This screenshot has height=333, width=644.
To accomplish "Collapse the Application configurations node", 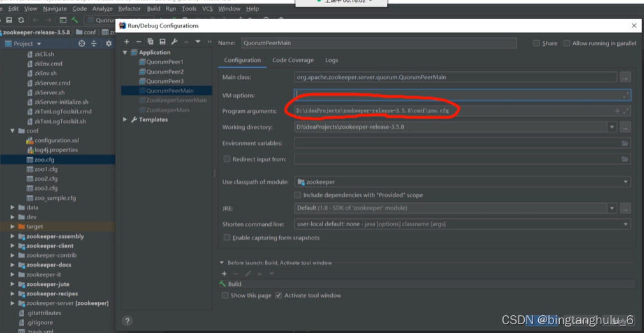I will [125, 52].
